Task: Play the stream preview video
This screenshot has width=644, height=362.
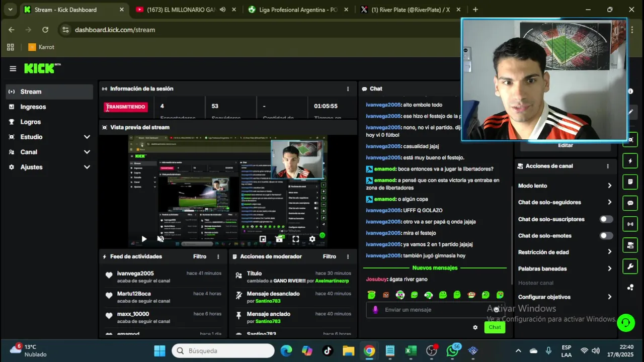Action: (144, 239)
